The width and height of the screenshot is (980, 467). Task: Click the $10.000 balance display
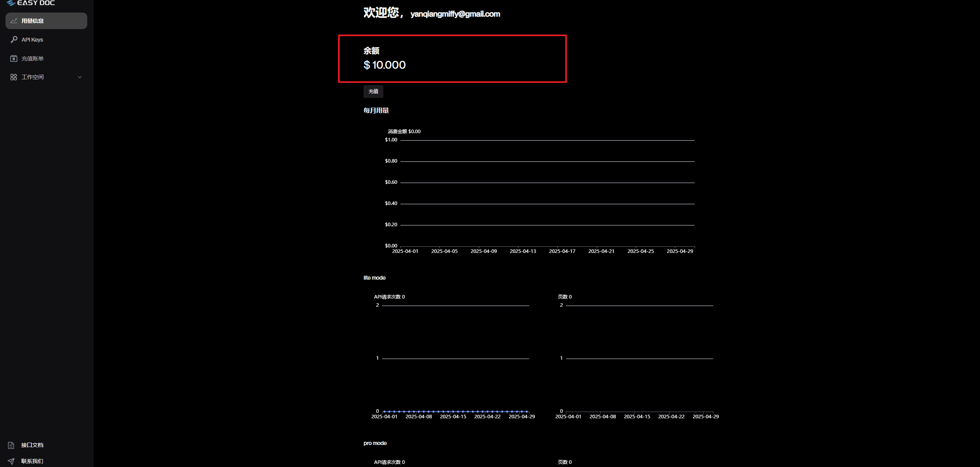click(x=384, y=65)
